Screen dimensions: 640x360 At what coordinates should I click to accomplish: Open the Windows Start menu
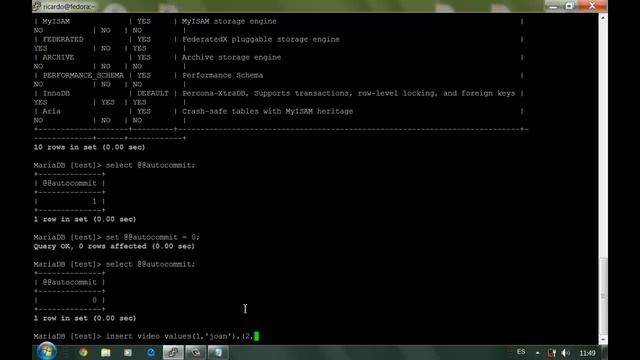(46, 351)
